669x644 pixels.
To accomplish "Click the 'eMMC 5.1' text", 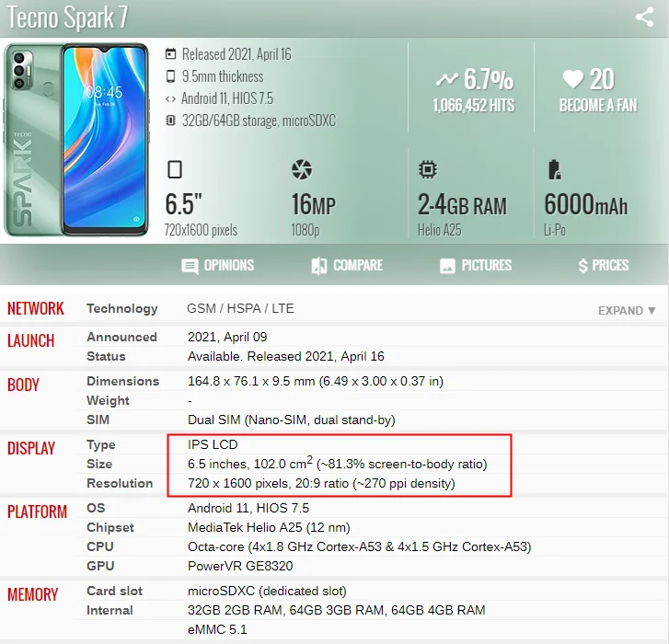I will 217,629.
